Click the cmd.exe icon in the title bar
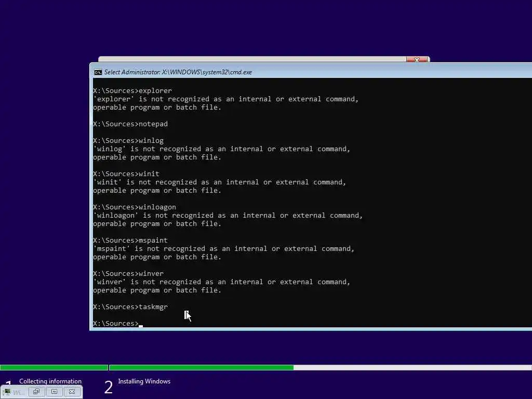The height and width of the screenshot is (399, 532). [98, 72]
